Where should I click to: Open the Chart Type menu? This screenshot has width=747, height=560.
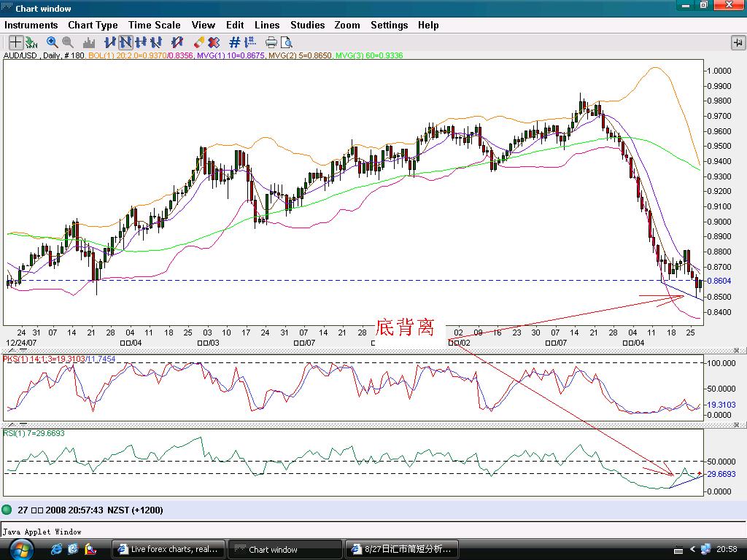pyautogui.click(x=93, y=26)
